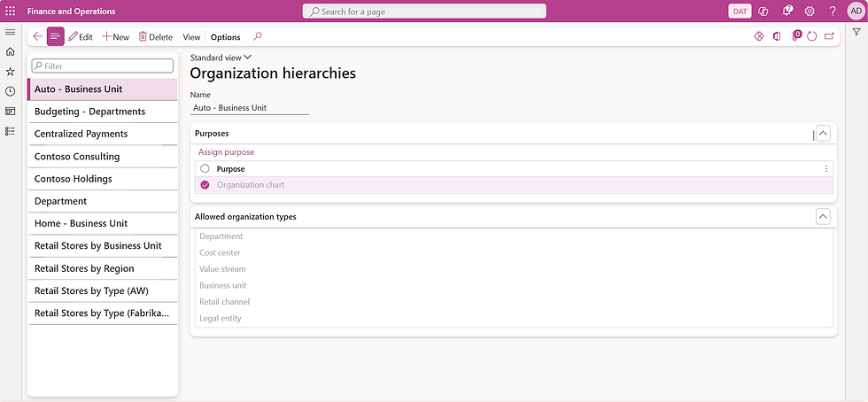Viewport: 868px width, 402px height.
Task: Toggle the list pane show/hide button
Action: pos(56,37)
